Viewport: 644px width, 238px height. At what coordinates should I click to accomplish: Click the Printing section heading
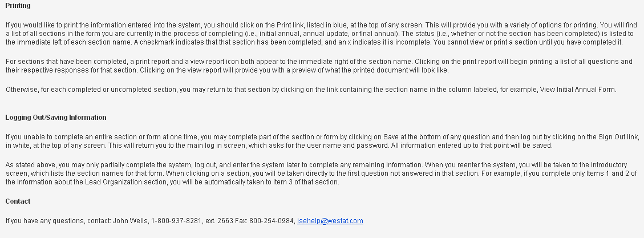coord(18,6)
